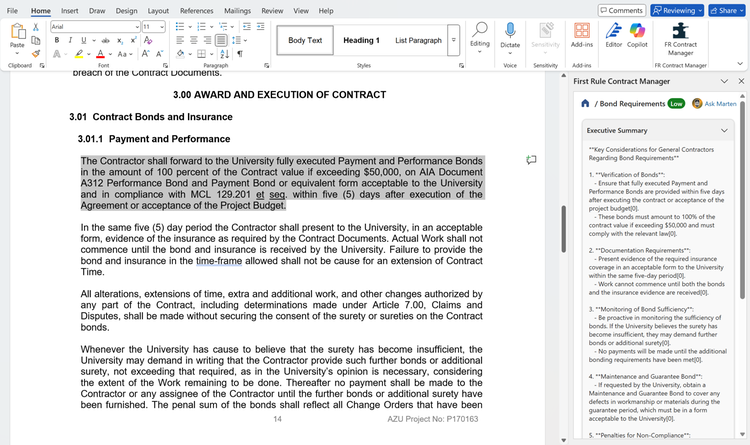Open Add-ins from the ribbon
Screen dimensions: 750x445
click(x=582, y=35)
